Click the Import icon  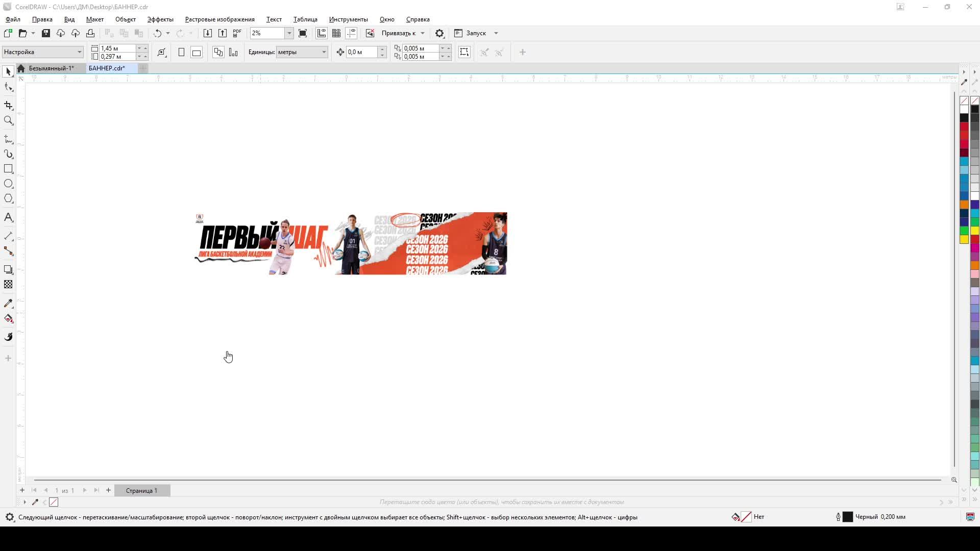pos(207,33)
